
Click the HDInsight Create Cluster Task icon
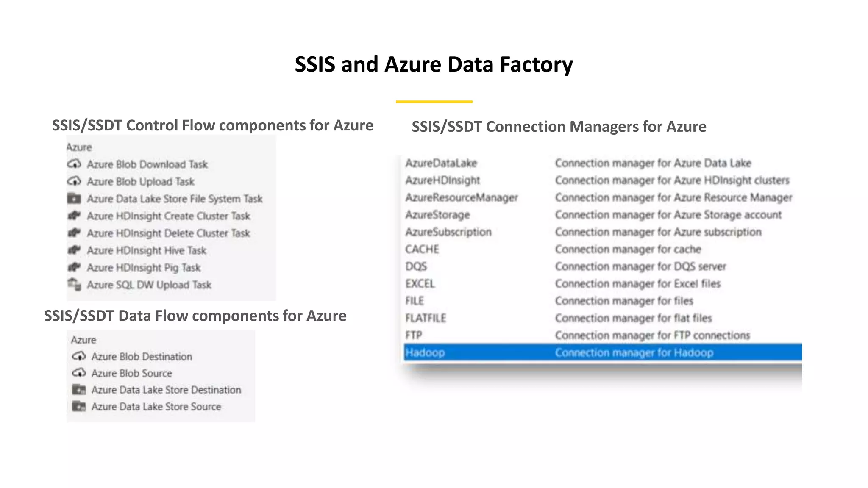pos(74,216)
